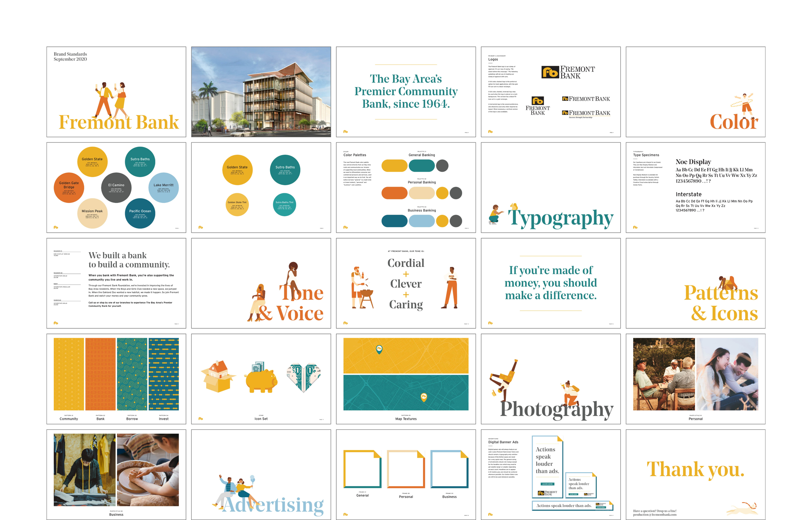Viewport: 812px width, 520px height.
Task: Click the map pin on the teal map texture
Action: (x=424, y=397)
